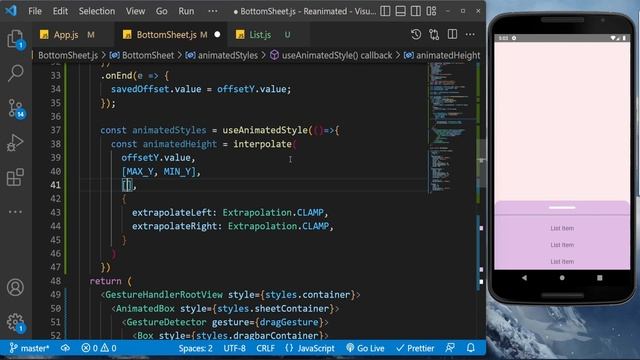Image resolution: width=640 pixels, height=360 pixels.
Task: Open the Edit menu
Action: 60,11
